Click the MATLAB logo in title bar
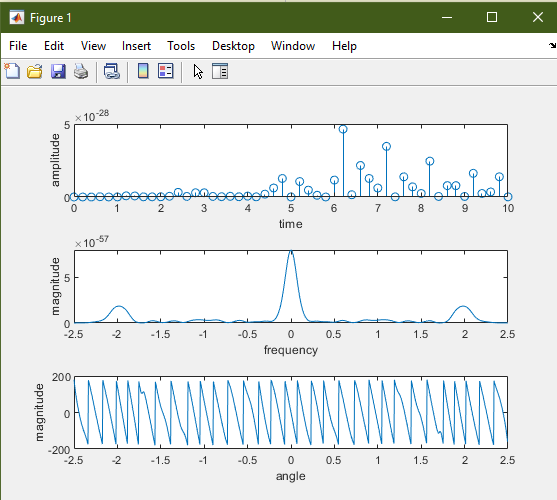This screenshot has height=500, width=557. click(17, 17)
